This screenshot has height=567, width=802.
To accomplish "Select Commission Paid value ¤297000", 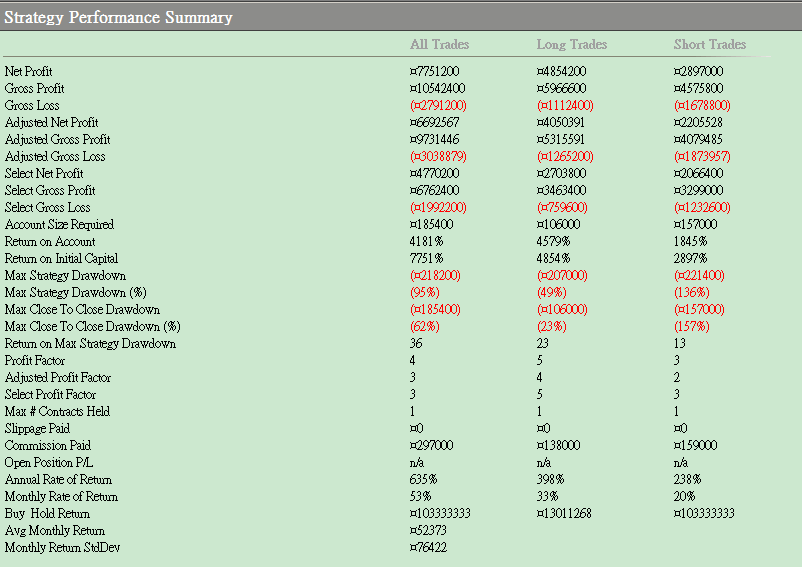I will [x=431, y=445].
